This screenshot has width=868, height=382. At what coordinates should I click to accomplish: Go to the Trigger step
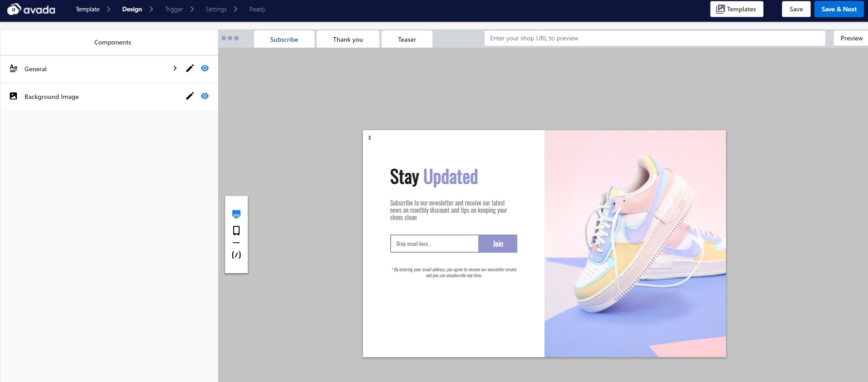[x=174, y=9]
